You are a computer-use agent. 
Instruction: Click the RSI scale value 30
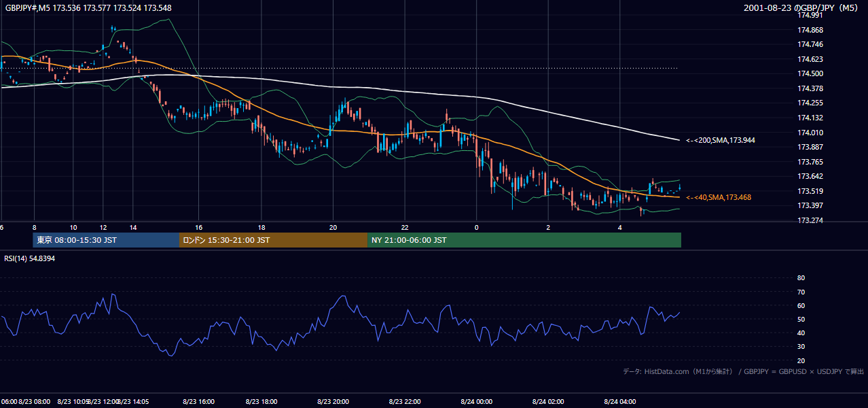[801, 346]
